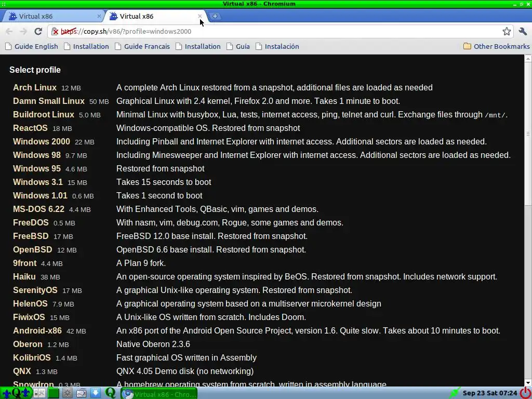
Task: Open the Instalación bookmark
Action: pos(277,46)
